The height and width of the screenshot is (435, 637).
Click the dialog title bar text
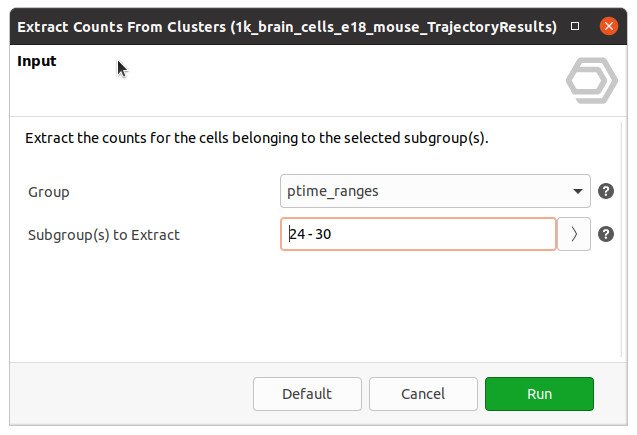point(285,25)
